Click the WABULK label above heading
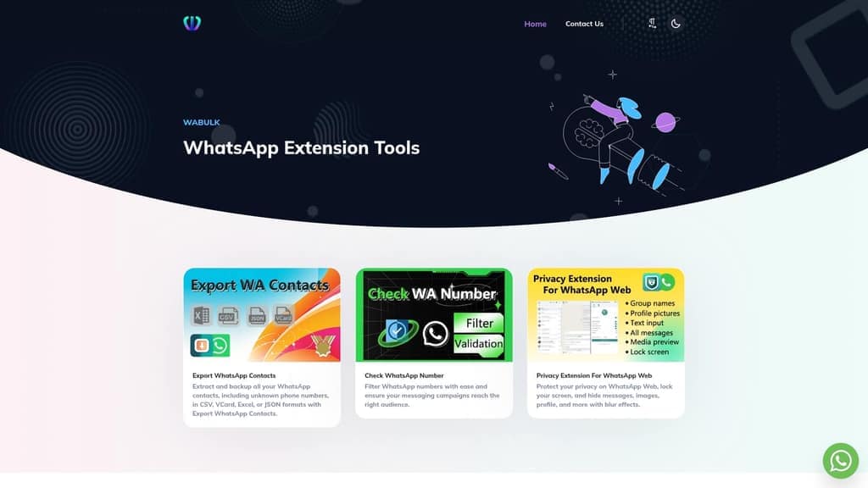 202,122
